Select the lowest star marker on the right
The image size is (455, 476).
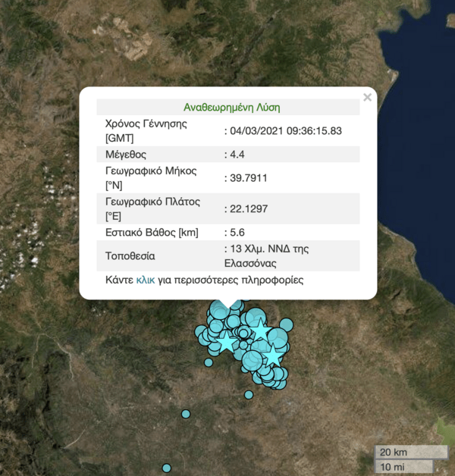pyautogui.click(x=273, y=355)
